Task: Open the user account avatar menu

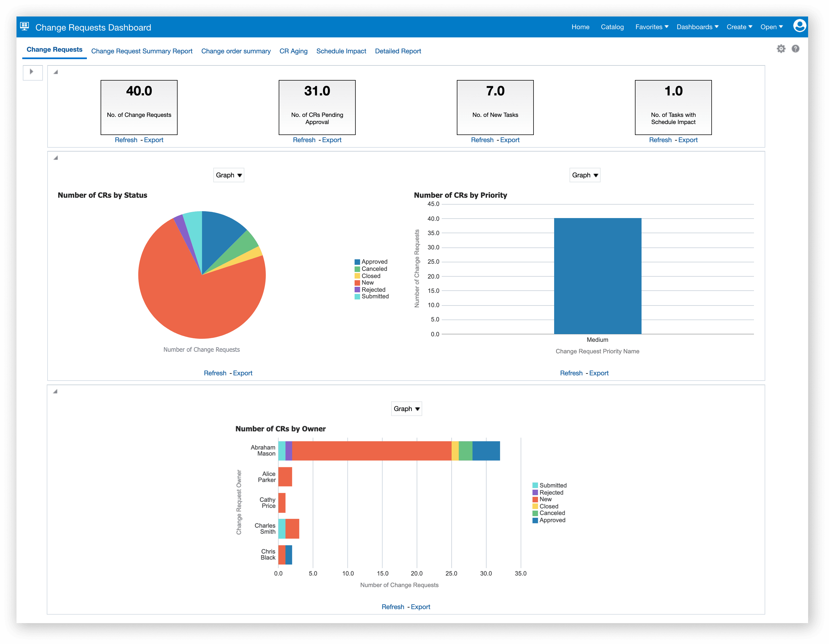Action: (x=799, y=26)
